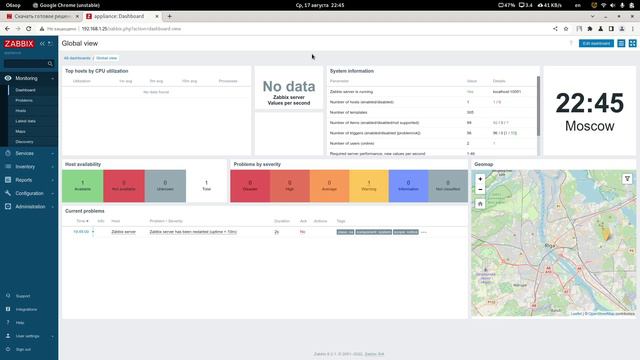The image size is (640, 360).
Task: Click the Sign out power icon
Action: (x=8, y=349)
